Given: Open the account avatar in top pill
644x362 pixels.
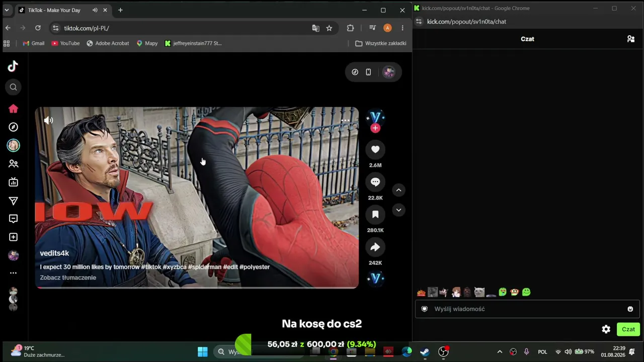Looking at the screenshot, I should tap(388, 72).
